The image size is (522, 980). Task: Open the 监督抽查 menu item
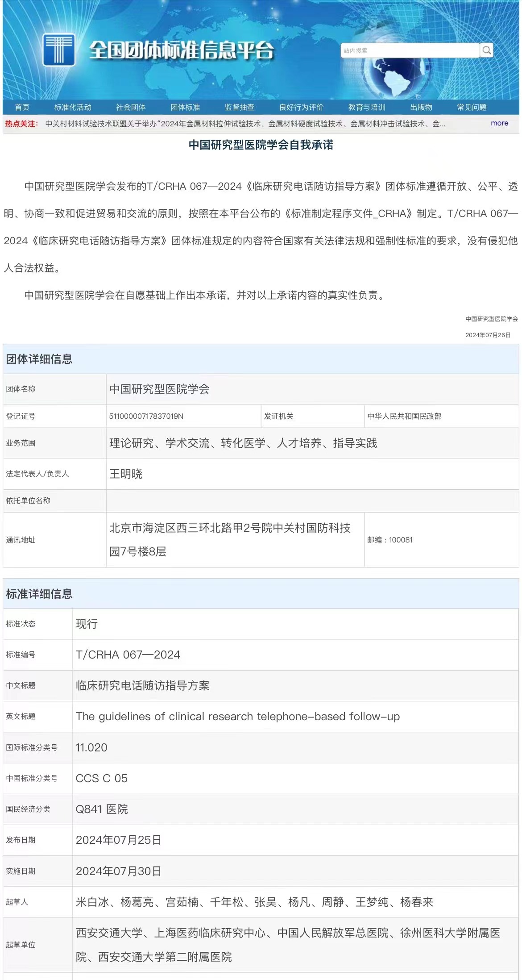click(x=240, y=107)
